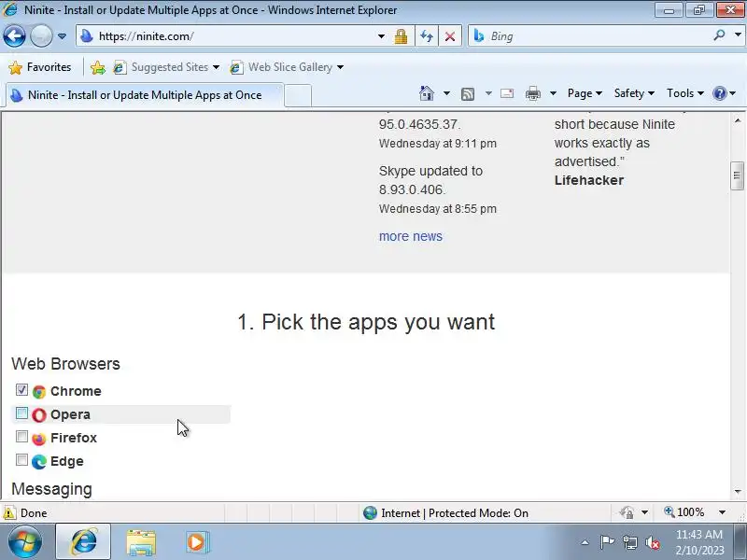Screen dimensions: 747x560
Task: Click Internet Explorer taskbar icon
Action: point(83,541)
